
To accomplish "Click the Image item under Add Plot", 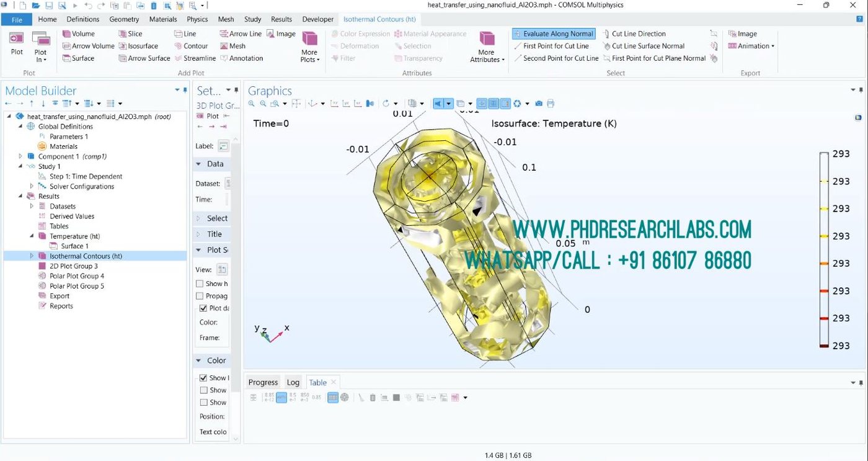I will [x=281, y=34].
